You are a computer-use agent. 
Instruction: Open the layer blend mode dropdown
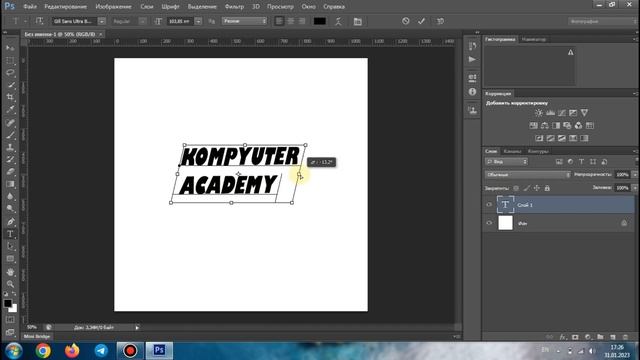point(527,175)
